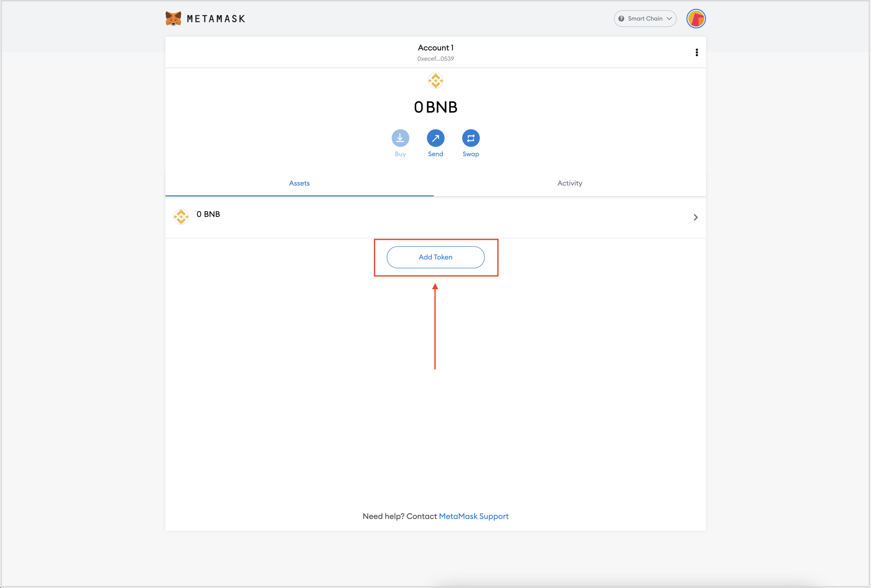Click the 0 BNB main balance
The width and height of the screenshot is (871, 588).
tap(435, 107)
